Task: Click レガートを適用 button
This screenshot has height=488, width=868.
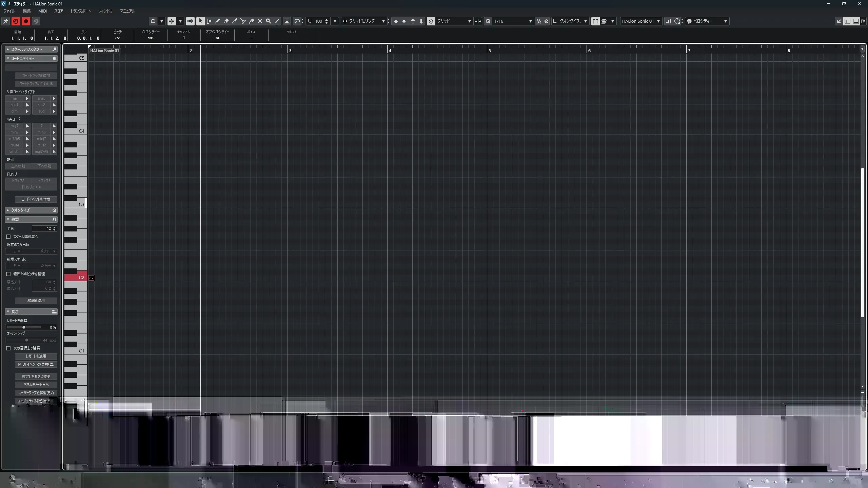Action: pyautogui.click(x=36, y=356)
